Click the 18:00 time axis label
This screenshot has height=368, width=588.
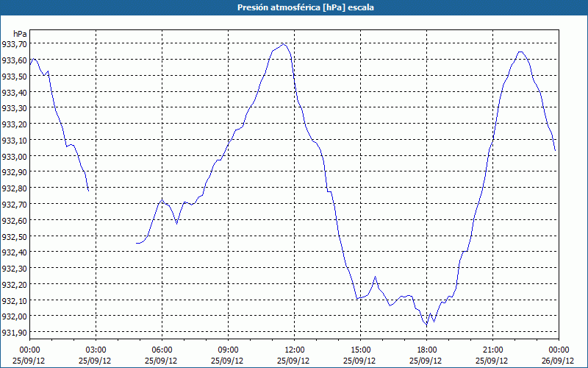tap(426, 350)
